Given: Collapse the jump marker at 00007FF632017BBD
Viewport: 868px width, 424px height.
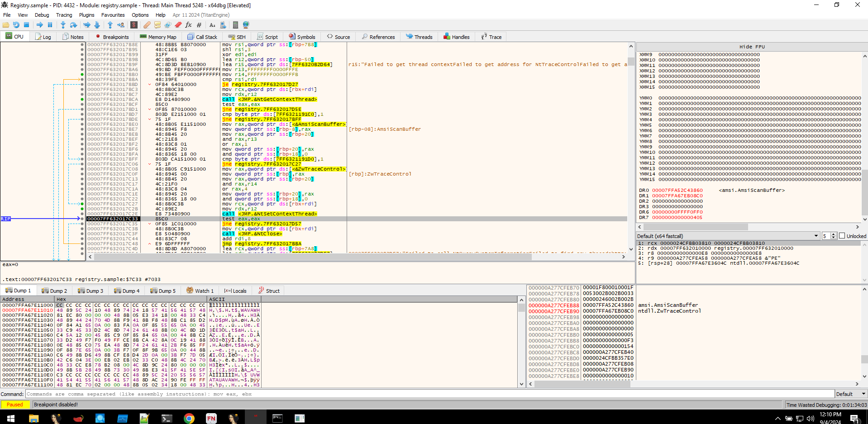Looking at the screenshot, I should [149, 84].
